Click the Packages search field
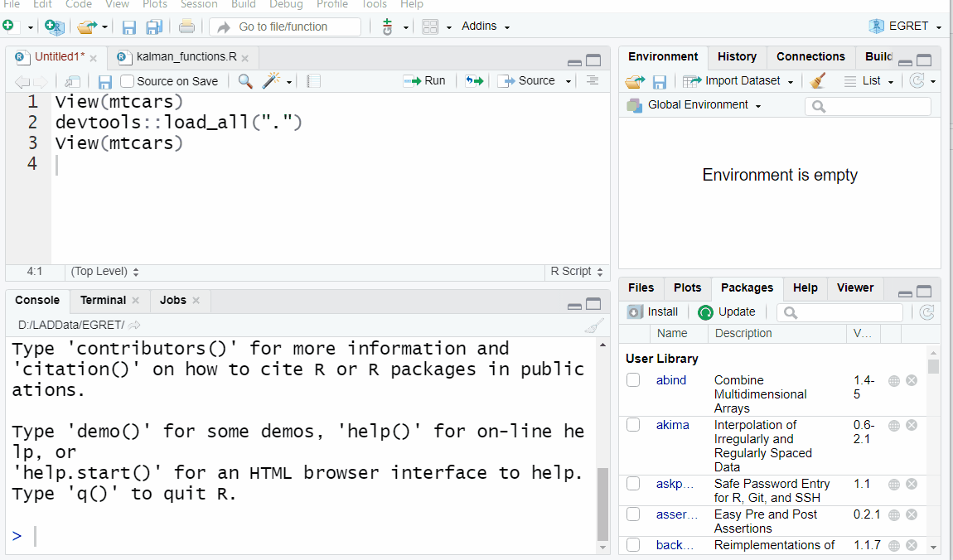The image size is (953, 560). click(x=839, y=312)
